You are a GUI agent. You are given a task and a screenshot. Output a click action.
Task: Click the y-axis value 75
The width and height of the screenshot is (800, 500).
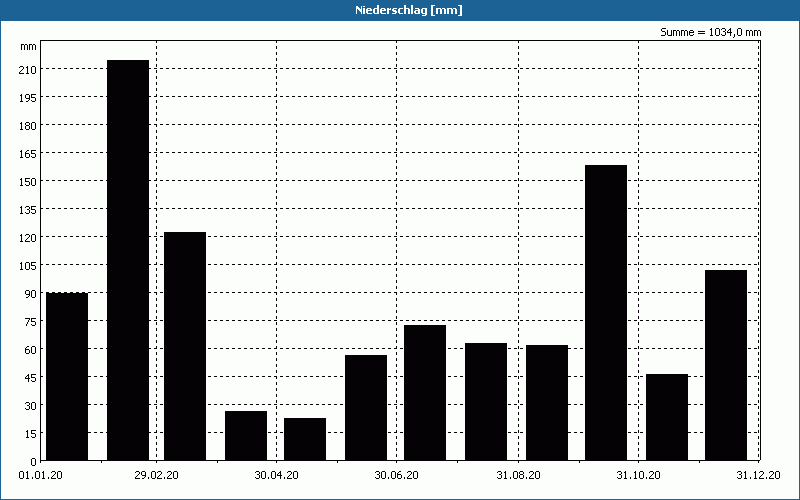tap(31, 322)
